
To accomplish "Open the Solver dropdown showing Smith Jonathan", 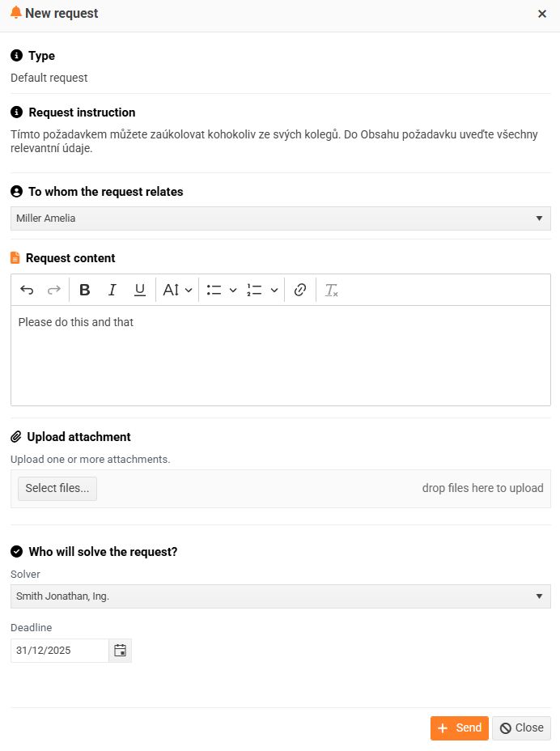I will click(280, 596).
